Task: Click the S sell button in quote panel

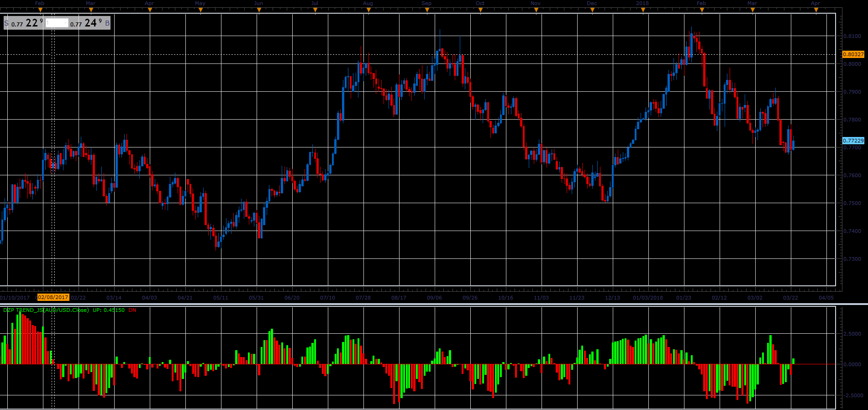Action: [6, 23]
